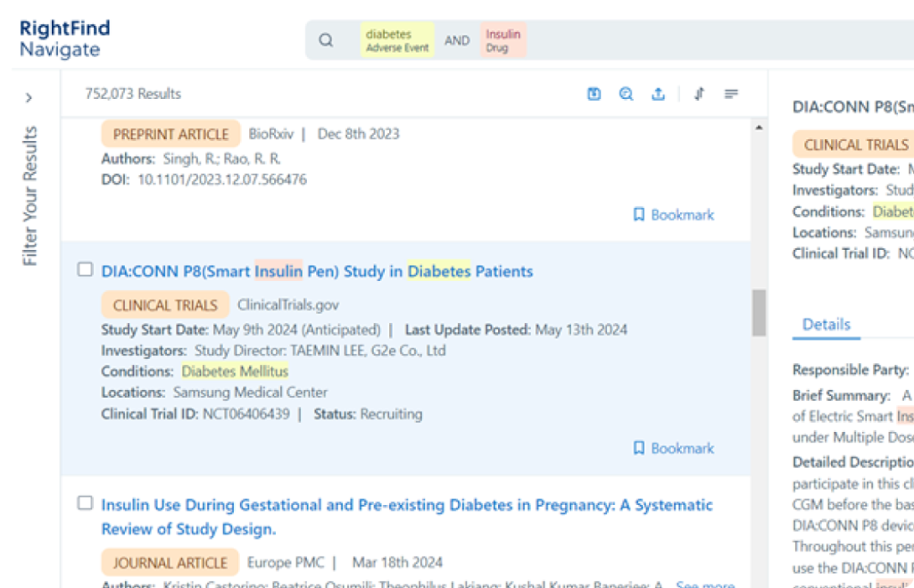Click the results list scrollbar thumb
Viewport: 914px width, 588px height.
759,313
